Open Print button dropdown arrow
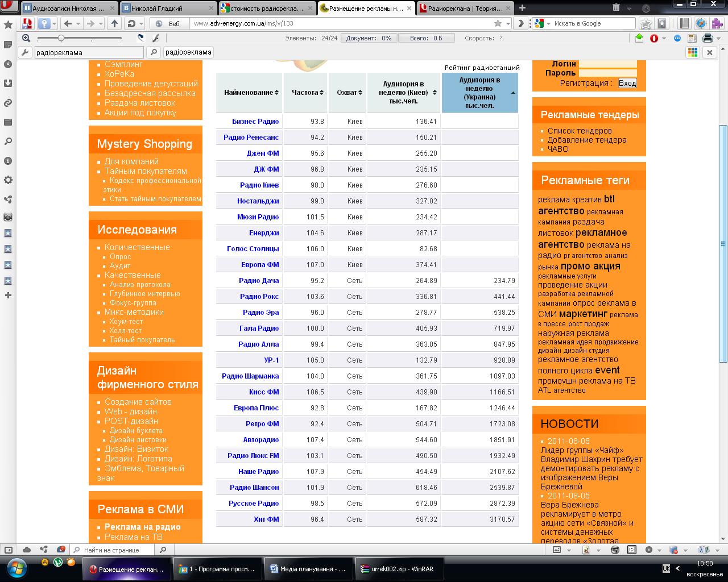728x582 pixels. tap(718, 38)
